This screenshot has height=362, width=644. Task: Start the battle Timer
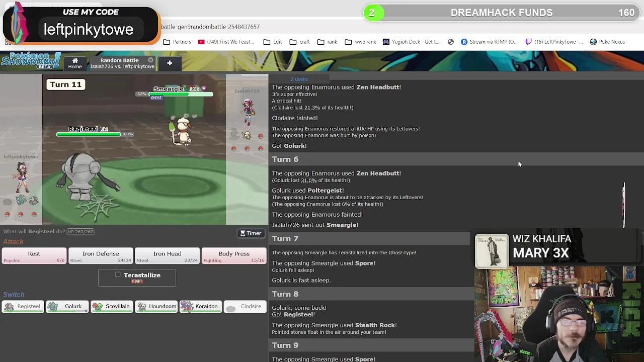251,233
